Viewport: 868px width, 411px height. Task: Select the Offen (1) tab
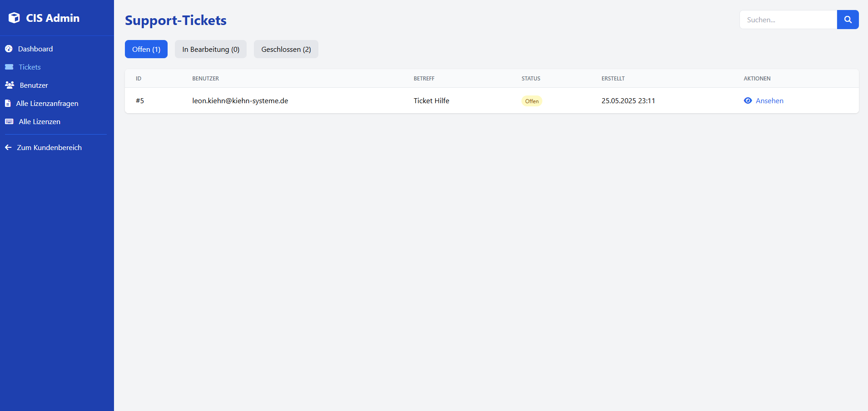(146, 49)
